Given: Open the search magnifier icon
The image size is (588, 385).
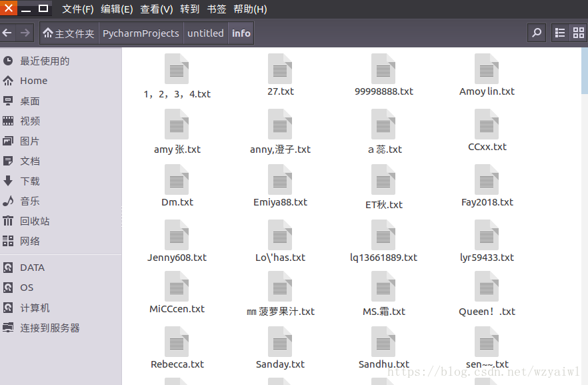Looking at the screenshot, I should (537, 33).
